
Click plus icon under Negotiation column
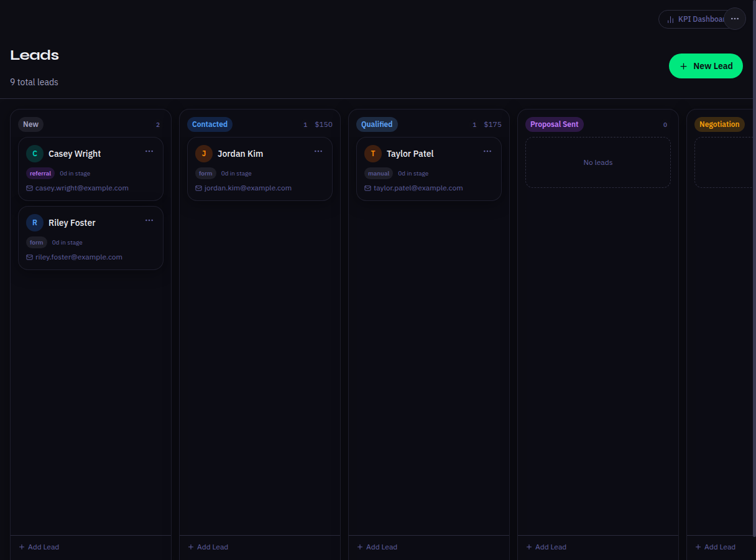(698, 547)
